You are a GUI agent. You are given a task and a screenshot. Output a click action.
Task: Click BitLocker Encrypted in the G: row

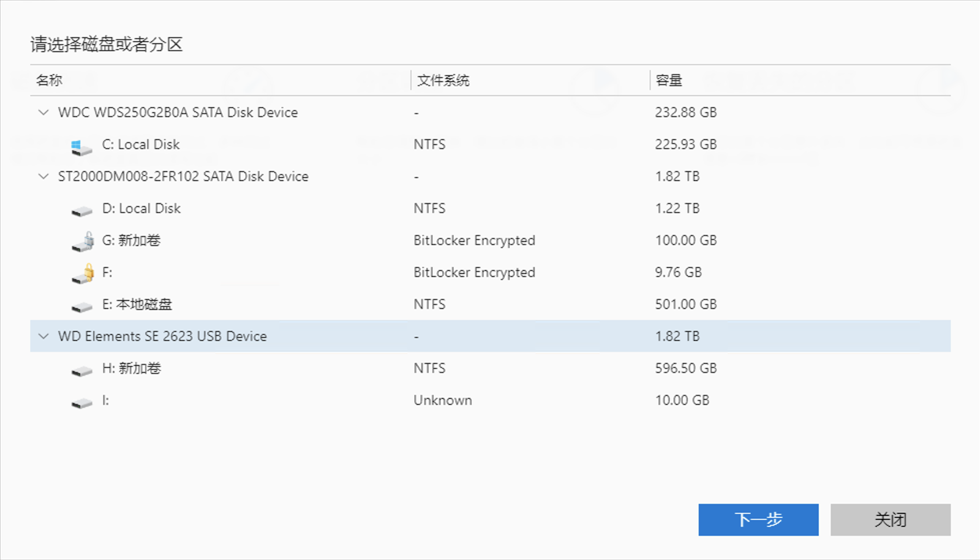475,241
